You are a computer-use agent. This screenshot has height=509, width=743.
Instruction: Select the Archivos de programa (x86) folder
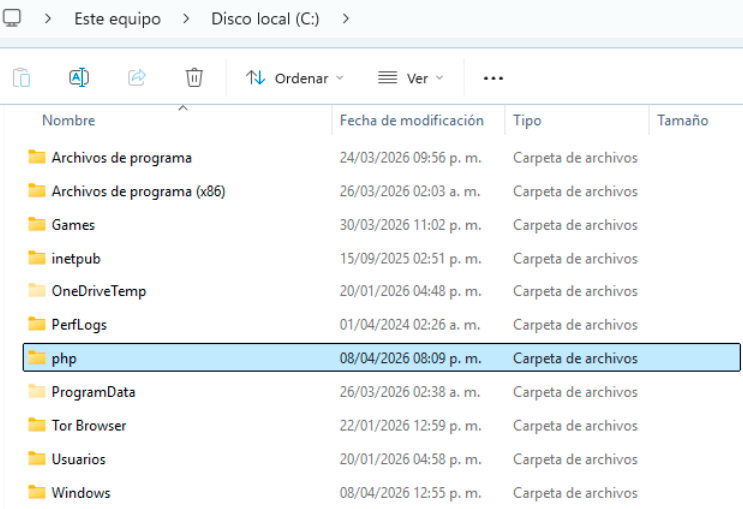pos(138,191)
